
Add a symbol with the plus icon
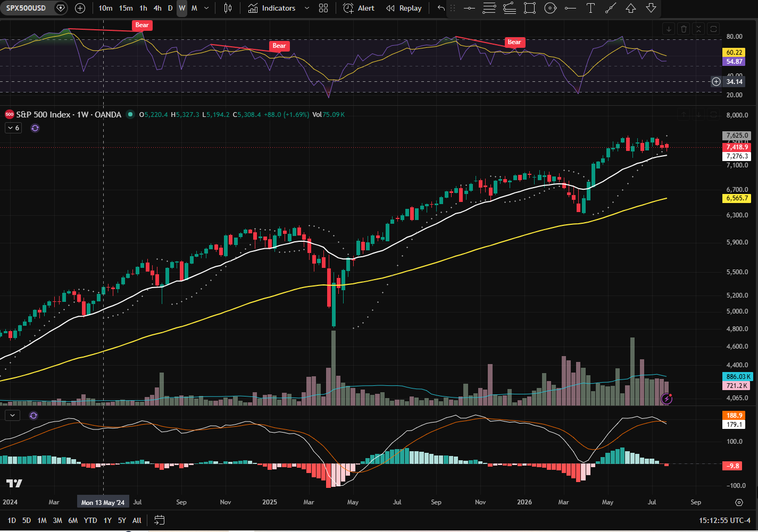80,8
